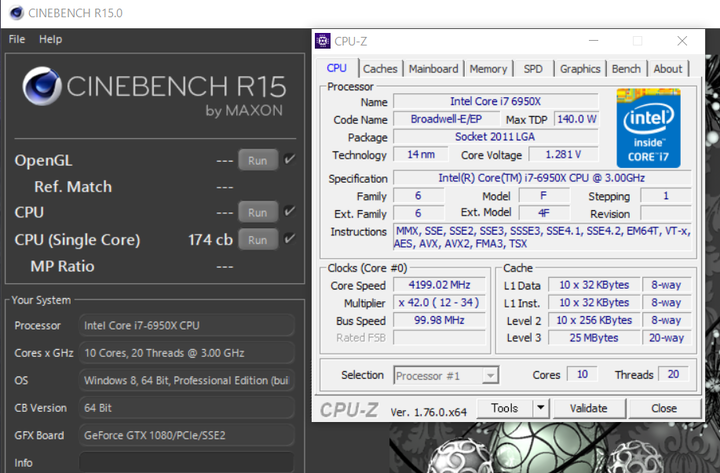Toggle the OpenGL test checkbox
This screenshot has width=720, height=473.
pos(290,159)
